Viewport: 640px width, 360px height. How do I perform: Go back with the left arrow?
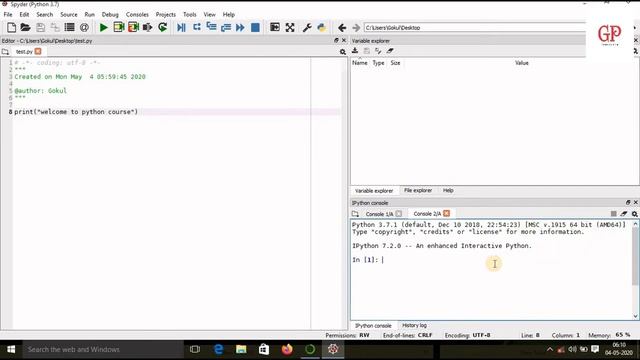[342, 27]
